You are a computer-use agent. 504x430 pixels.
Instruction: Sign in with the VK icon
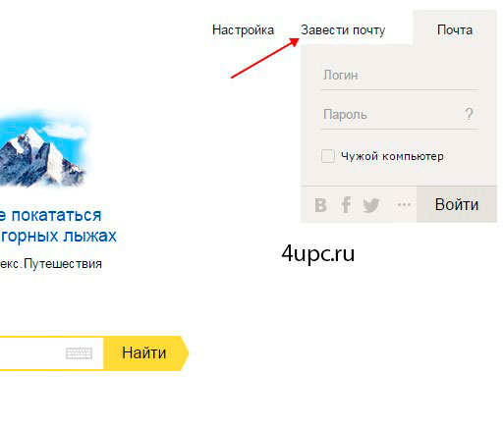point(320,205)
